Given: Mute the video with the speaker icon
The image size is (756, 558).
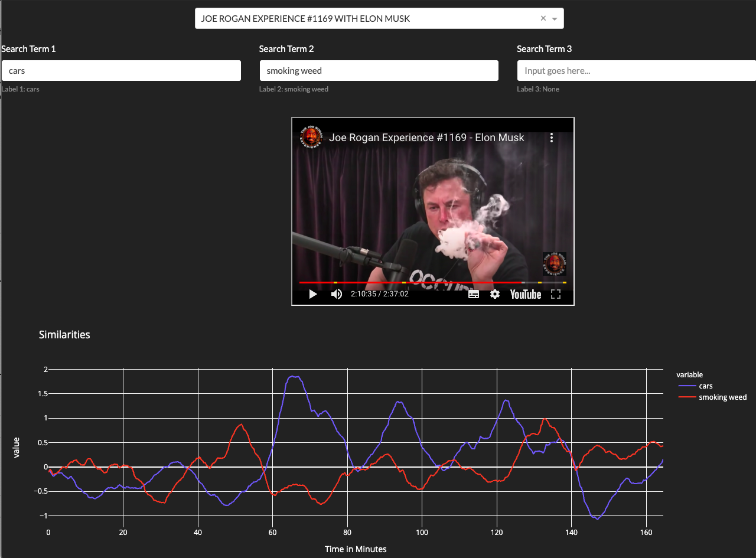Looking at the screenshot, I should click(x=336, y=294).
